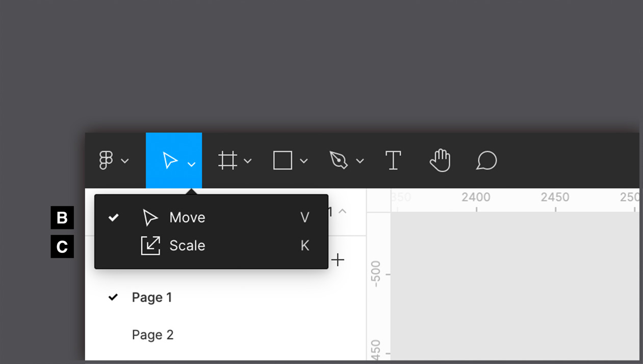Click the checkmark next to Page 1
This screenshot has width=643, height=364.
pos(113,297)
